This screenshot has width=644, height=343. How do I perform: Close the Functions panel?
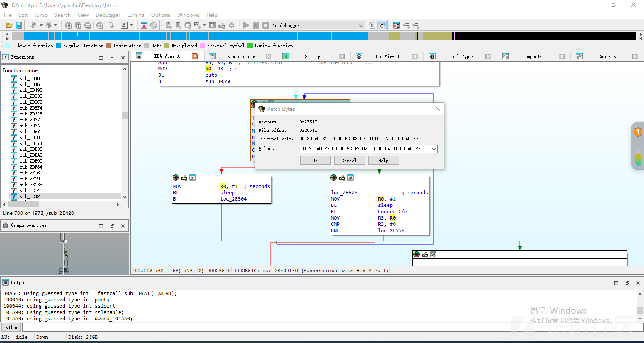point(123,58)
